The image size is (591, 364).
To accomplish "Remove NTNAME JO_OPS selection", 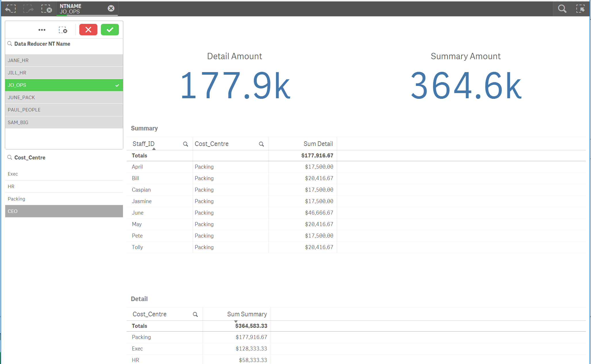I will (x=111, y=8).
